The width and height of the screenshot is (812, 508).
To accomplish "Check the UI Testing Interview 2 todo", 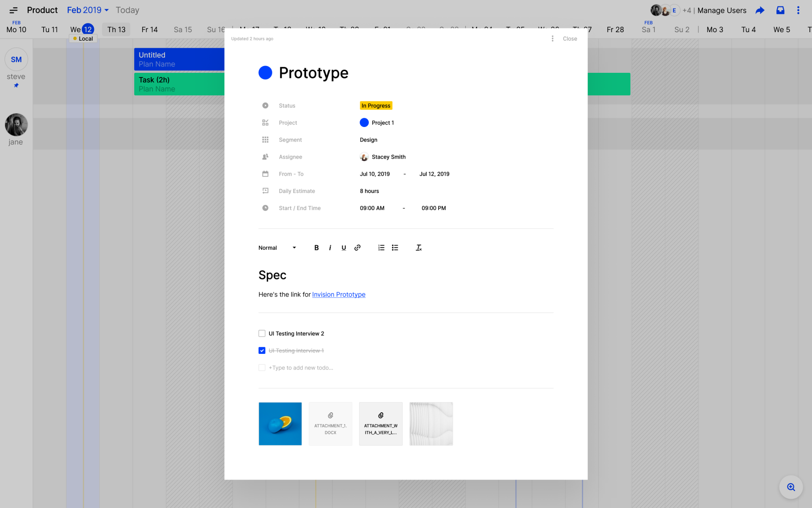I will pyautogui.click(x=262, y=334).
